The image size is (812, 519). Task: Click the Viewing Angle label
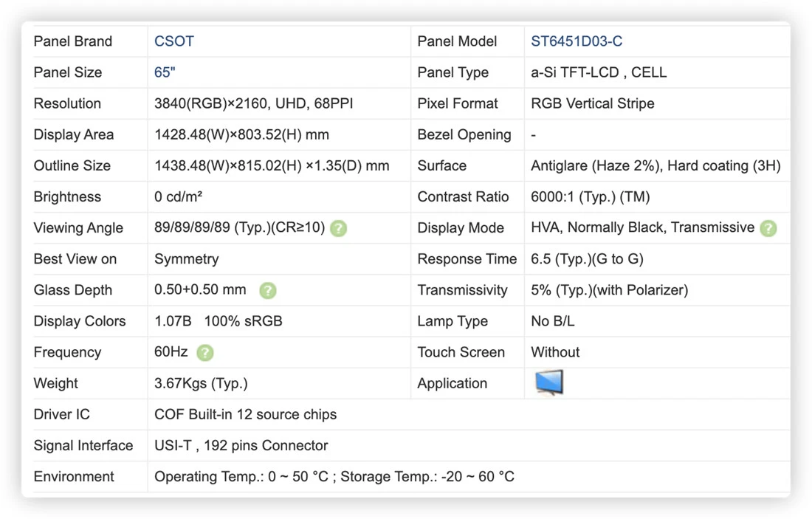coord(78,228)
